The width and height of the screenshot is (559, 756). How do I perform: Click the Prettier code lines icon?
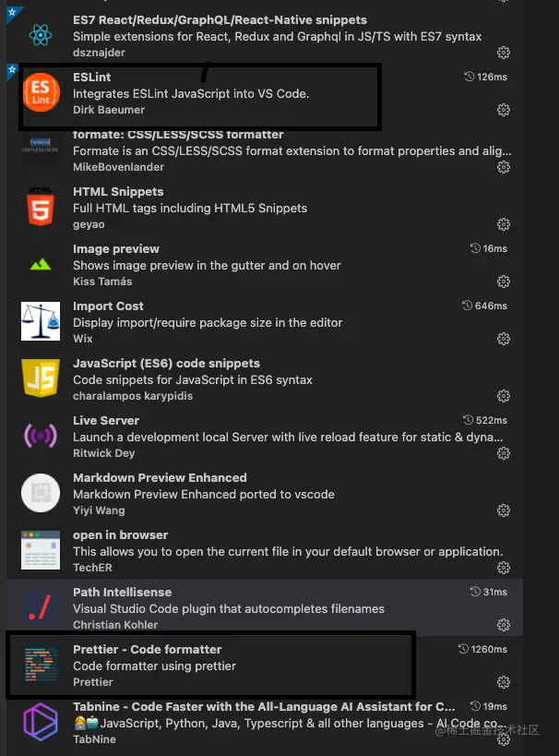pos(41,665)
